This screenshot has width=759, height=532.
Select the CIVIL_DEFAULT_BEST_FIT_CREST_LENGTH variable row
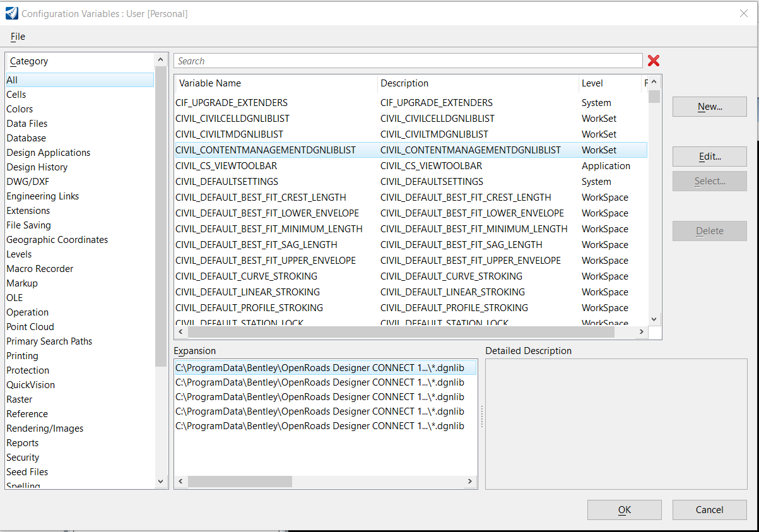click(411, 198)
